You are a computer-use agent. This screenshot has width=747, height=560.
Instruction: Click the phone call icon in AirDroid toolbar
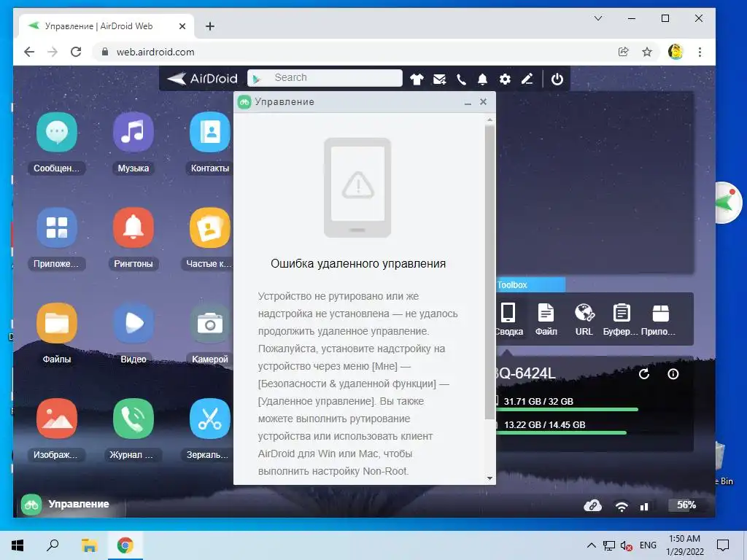click(461, 79)
